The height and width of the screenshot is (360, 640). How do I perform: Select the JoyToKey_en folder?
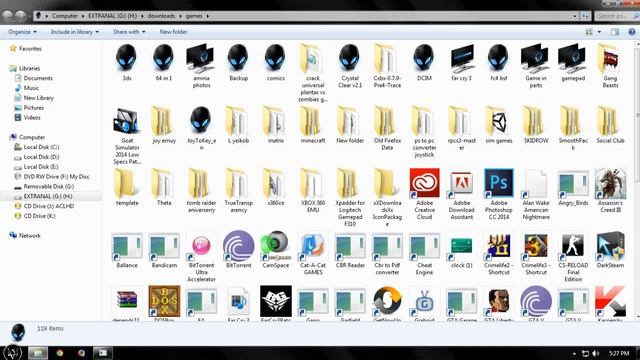pyautogui.click(x=201, y=121)
